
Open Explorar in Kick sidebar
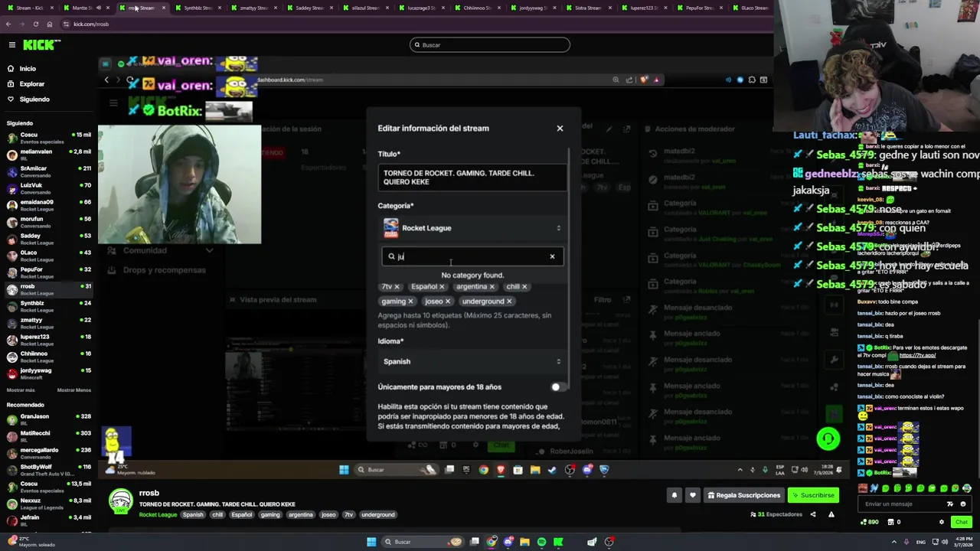(31, 84)
